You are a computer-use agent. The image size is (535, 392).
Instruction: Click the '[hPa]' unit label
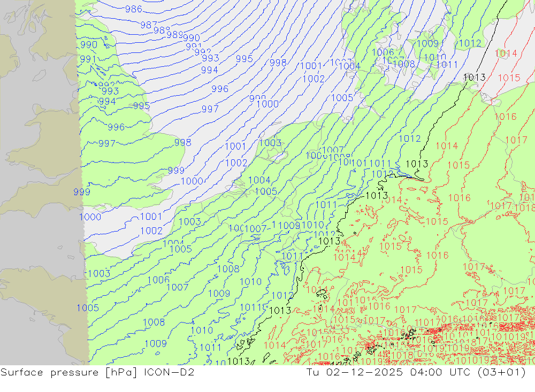(x=122, y=372)
